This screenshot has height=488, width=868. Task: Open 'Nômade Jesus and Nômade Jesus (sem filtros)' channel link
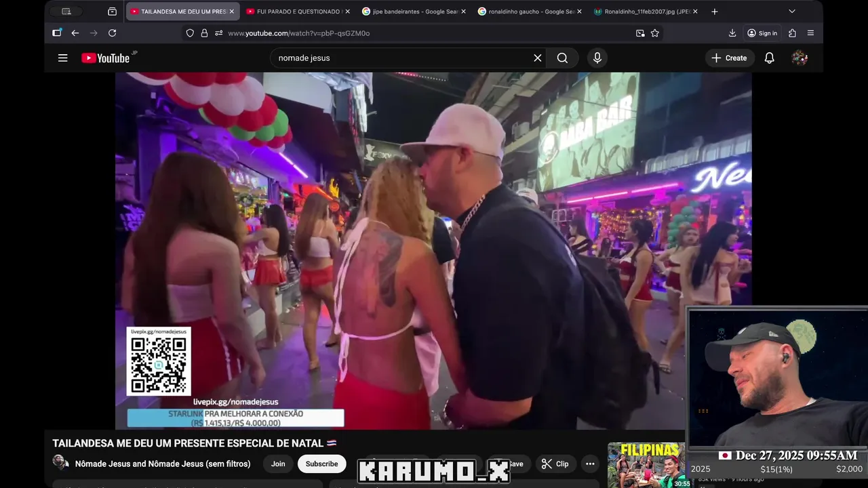pyautogui.click(x=163, y=464)
